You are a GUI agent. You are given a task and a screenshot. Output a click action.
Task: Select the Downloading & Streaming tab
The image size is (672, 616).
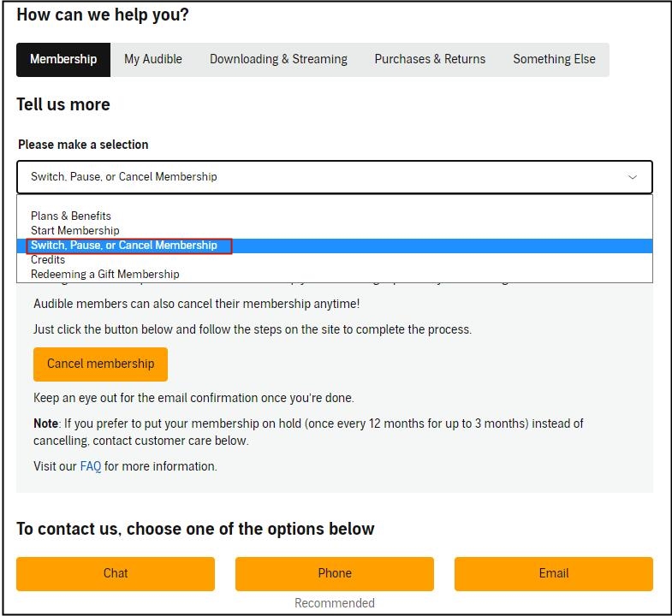pos(278,60)
